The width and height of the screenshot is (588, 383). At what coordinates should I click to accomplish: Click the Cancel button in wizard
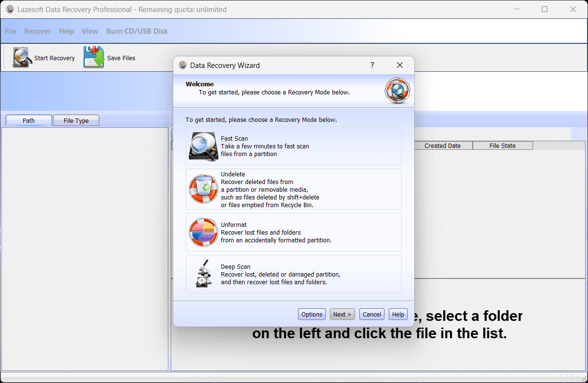372,314
